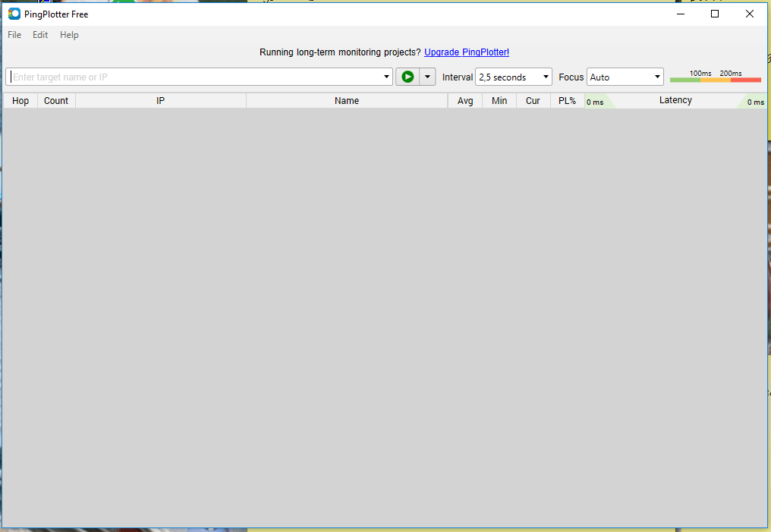Image resolution: width=771 pixels, height=532 pixels.
Task: Click the left 0 ms latency scale marker
Action: 595,102
